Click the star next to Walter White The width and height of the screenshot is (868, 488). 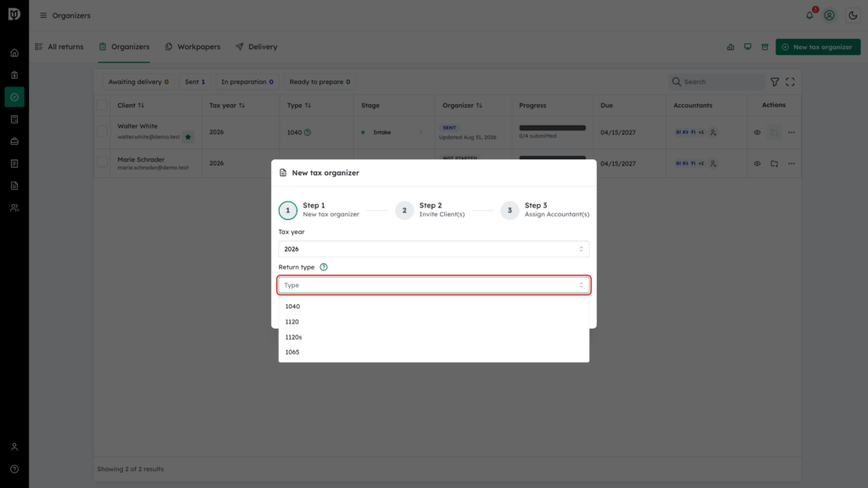tap(188, 136)
